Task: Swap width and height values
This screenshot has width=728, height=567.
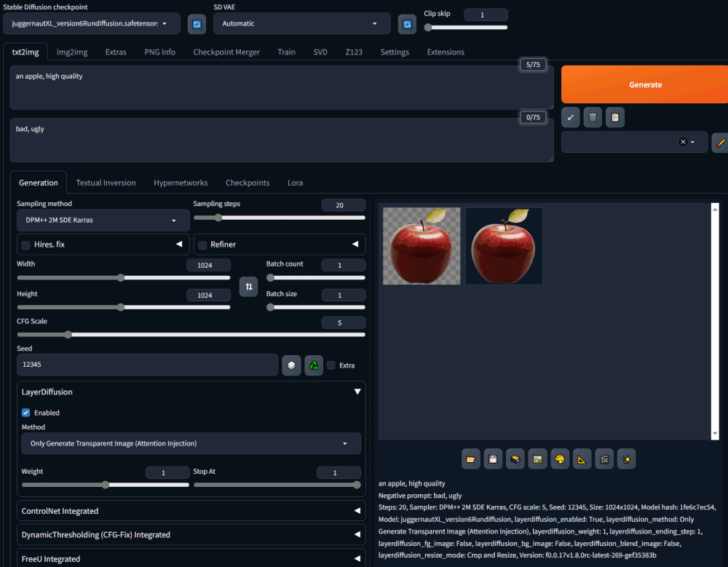Action: click(248, 287)
